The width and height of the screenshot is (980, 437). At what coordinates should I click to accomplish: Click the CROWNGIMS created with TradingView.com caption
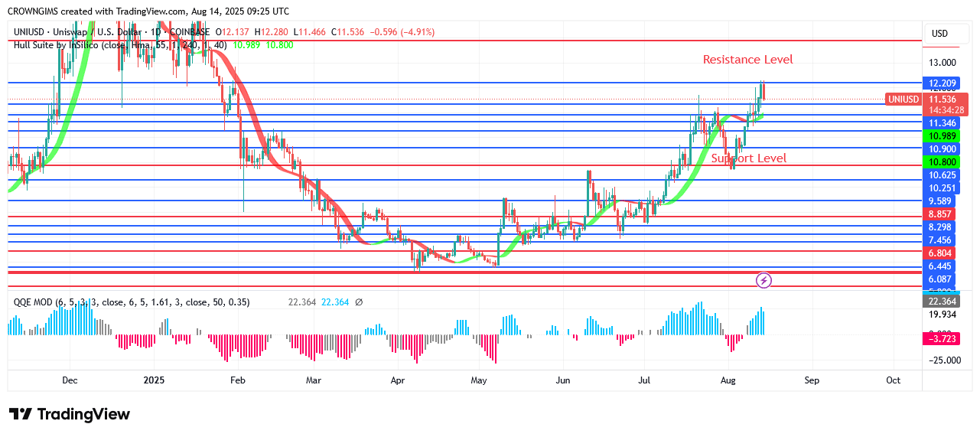click(149, 11)
